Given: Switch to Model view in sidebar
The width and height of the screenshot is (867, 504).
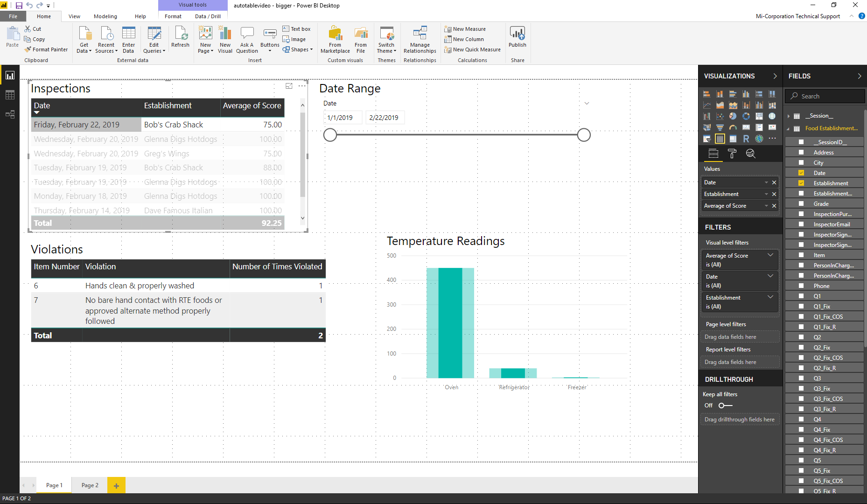Looking at the screenshot, I should tap(10, 114).
